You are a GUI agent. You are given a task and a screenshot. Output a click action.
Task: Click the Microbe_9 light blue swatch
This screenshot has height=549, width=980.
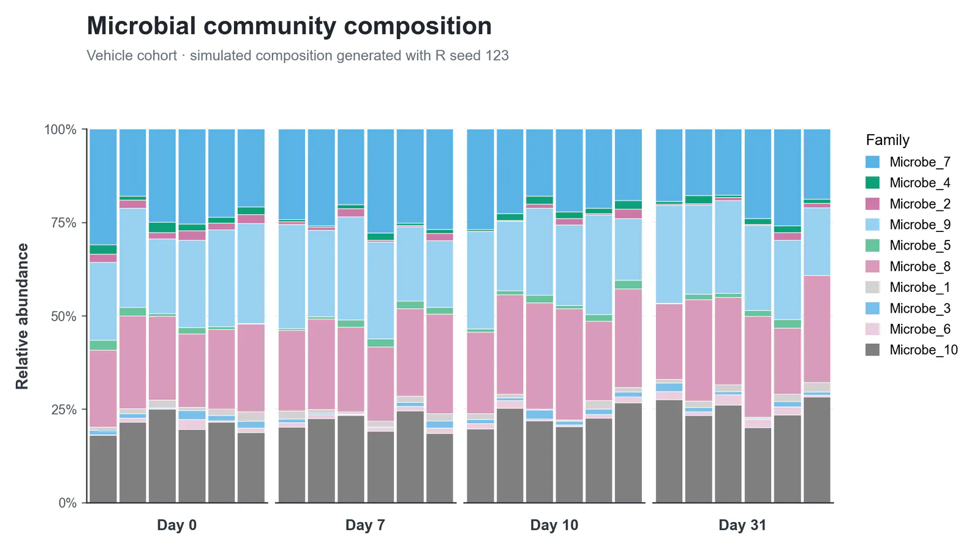872,225
